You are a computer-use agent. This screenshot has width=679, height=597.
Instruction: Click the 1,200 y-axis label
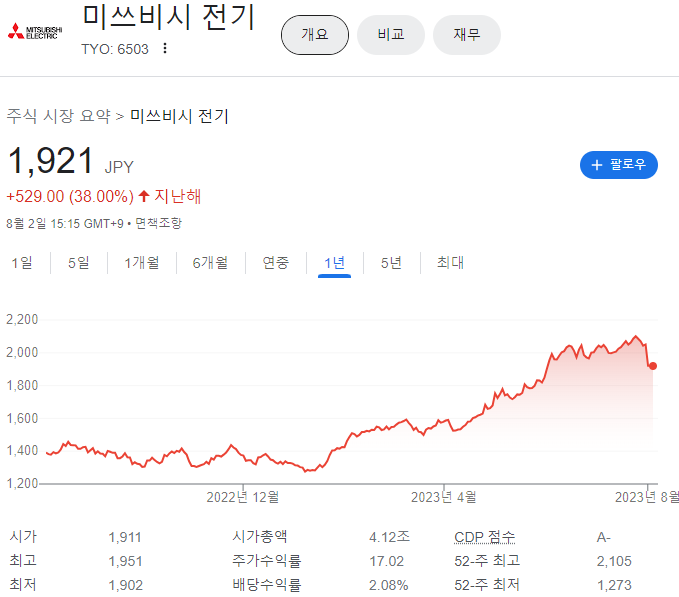pos(22,484)
